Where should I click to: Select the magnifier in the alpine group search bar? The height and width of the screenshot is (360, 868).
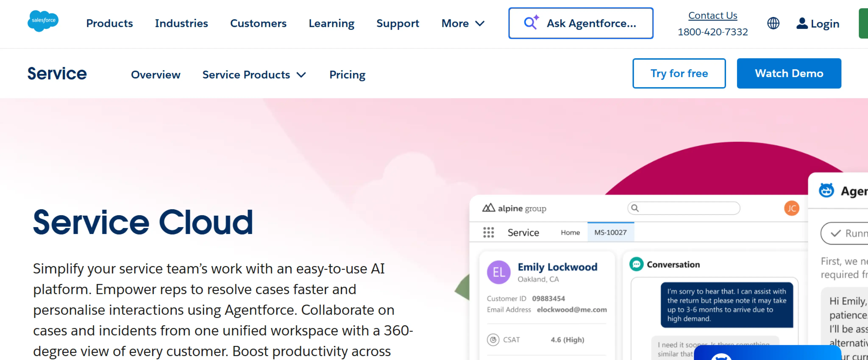[x=635, y=208]
